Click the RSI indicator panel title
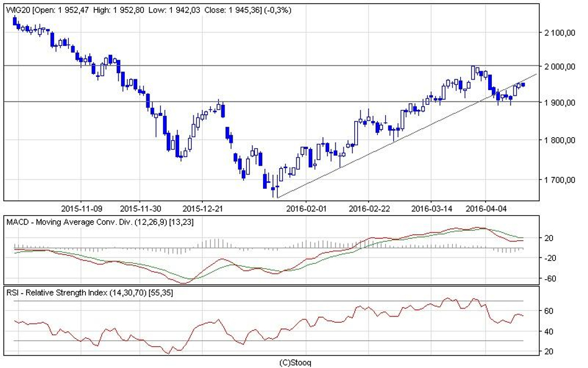This screenshot has width=588, height=368. (89, 292)
